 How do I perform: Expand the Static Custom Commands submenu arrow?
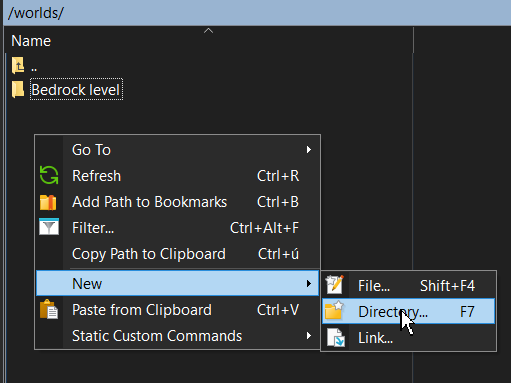point(309,336)
